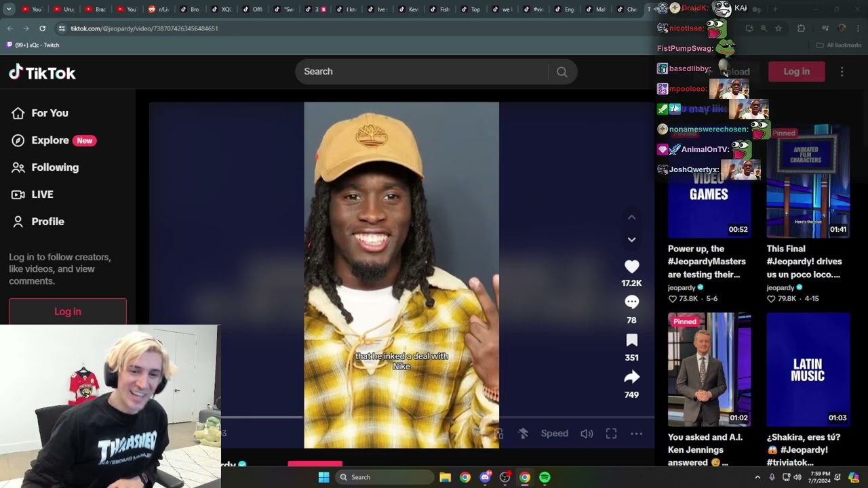Screen dimensions: 868x488
Task: Show hidden system tray icons chevron
Action: coord(757,477)
